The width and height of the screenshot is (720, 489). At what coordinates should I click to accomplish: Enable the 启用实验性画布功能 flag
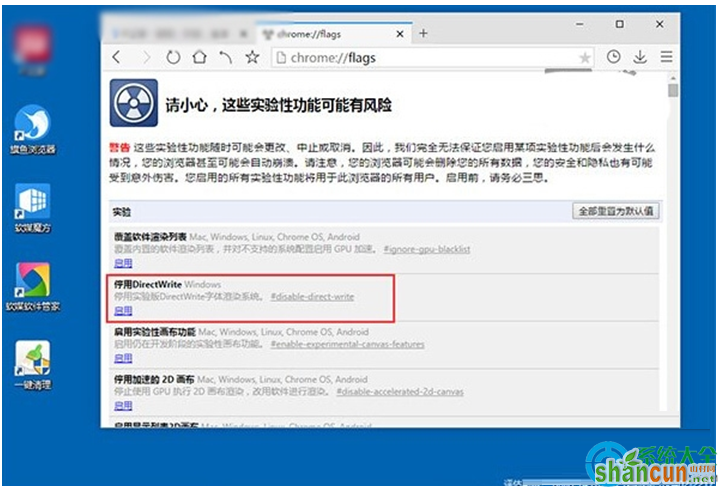pyautogui.click(x=123, y=358)
